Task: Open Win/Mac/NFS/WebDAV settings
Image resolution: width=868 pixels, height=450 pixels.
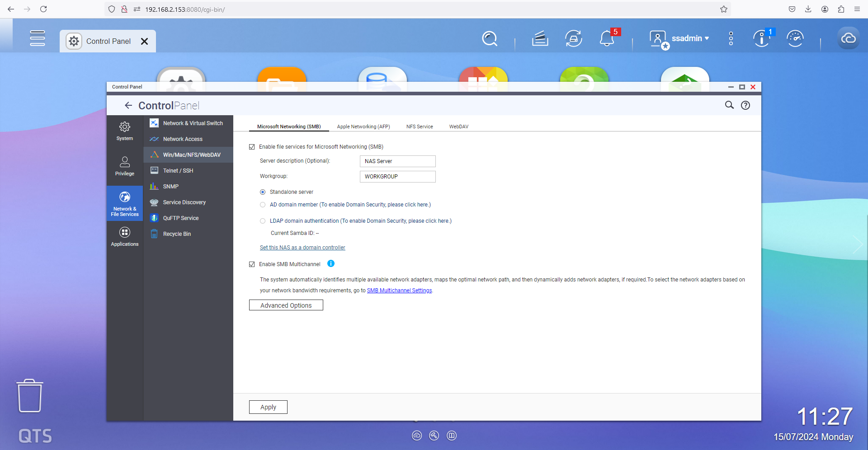Action: pos(189,155)
